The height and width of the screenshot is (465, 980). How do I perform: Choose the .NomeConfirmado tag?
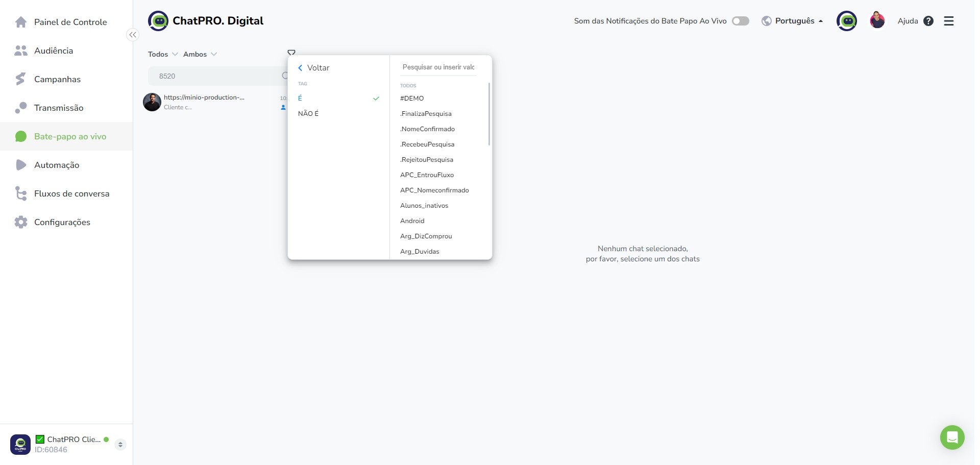427,129
